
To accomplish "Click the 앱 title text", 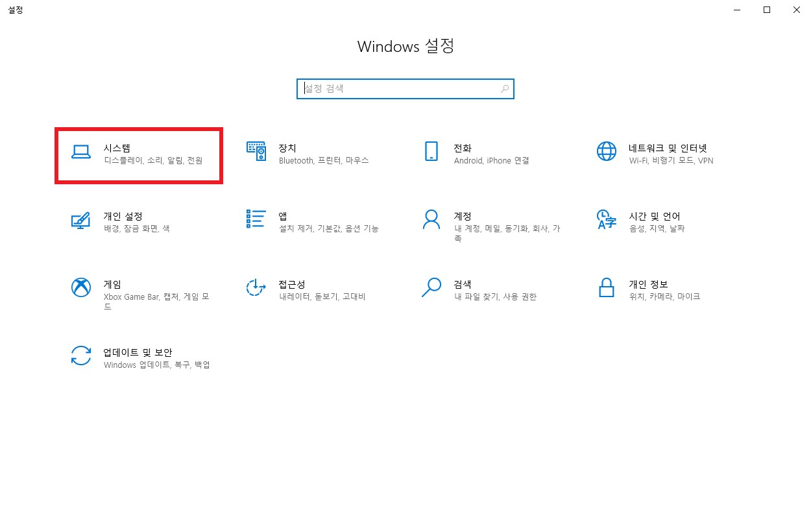I will pos(283,216).
